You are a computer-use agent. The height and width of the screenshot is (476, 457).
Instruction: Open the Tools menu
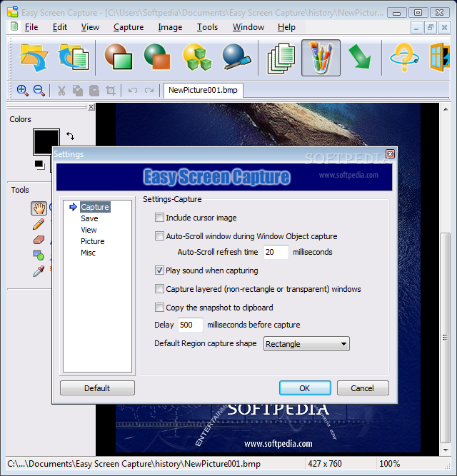[207, 27]
